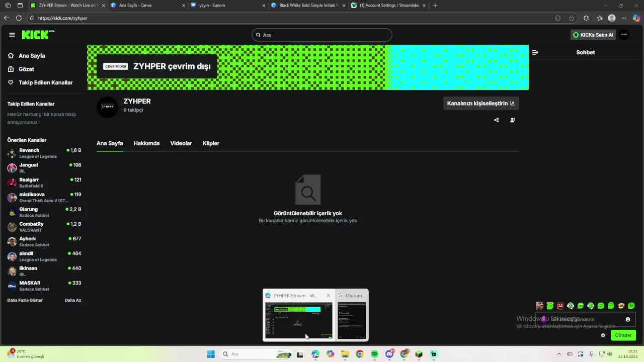The width and height of the screenshot is (644, 362).
Task: Click the user icon beside the share icon
Action: tap(513, 120)
